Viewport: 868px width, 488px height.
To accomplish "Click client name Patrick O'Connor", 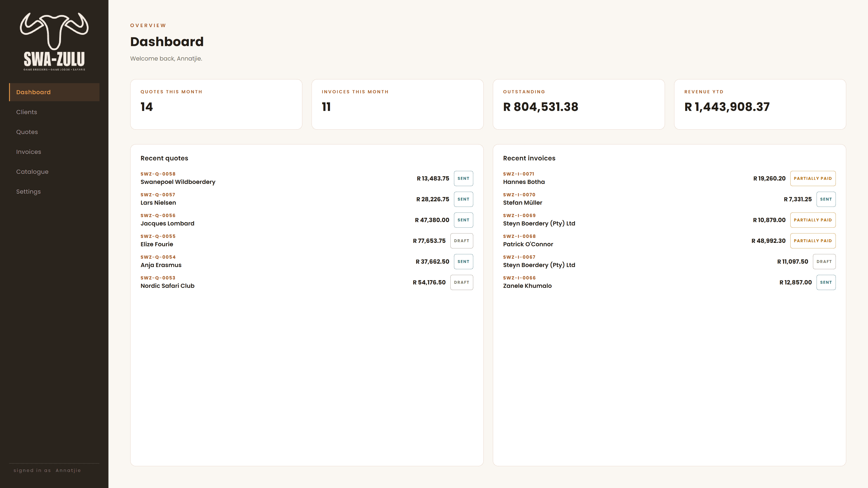I will pyautogui.click(x=528, y=244).
